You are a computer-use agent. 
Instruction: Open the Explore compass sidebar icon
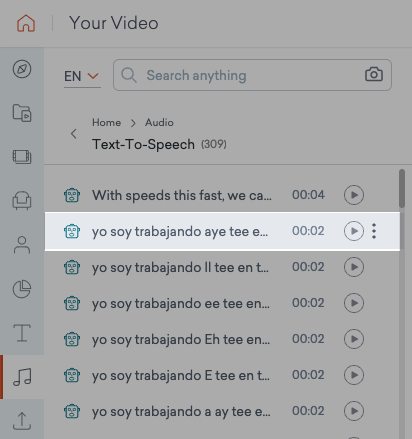[22, 69]
